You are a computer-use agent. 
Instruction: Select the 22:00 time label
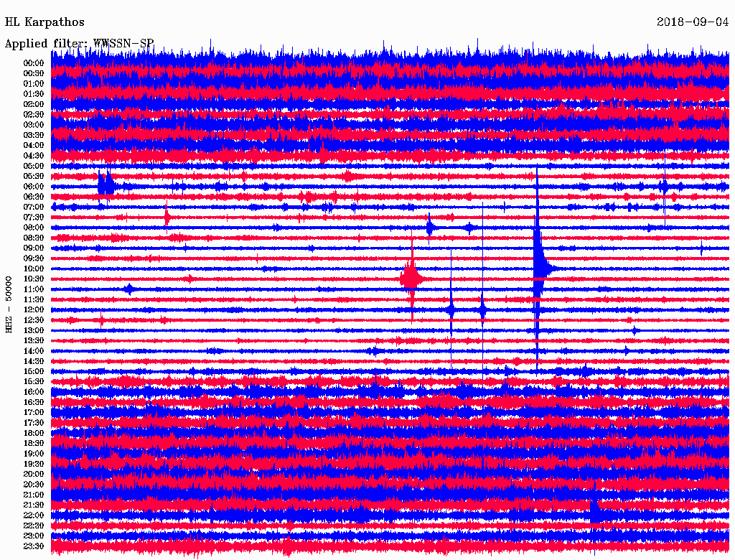pos(34,515)
